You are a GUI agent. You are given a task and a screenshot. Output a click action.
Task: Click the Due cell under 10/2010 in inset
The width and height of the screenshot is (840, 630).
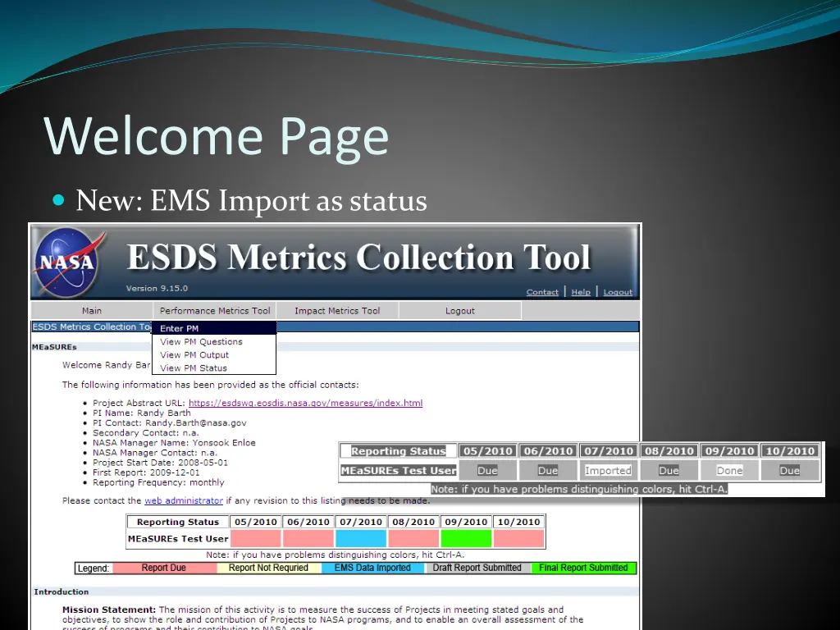pyautogui.click(x=790, y=470)
